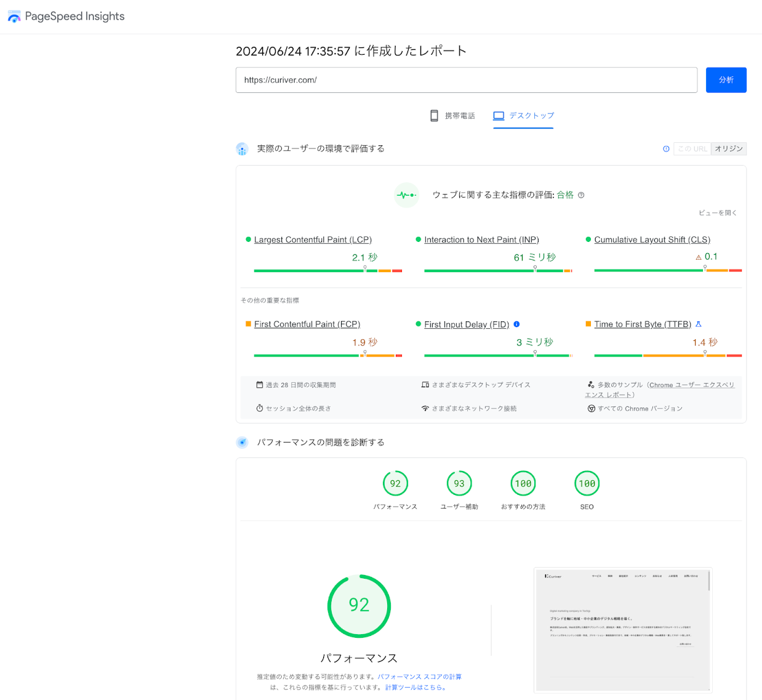This screenshot has height=700, width=762.
Task: Toggle to the この URL view
Action: (692, 149)
